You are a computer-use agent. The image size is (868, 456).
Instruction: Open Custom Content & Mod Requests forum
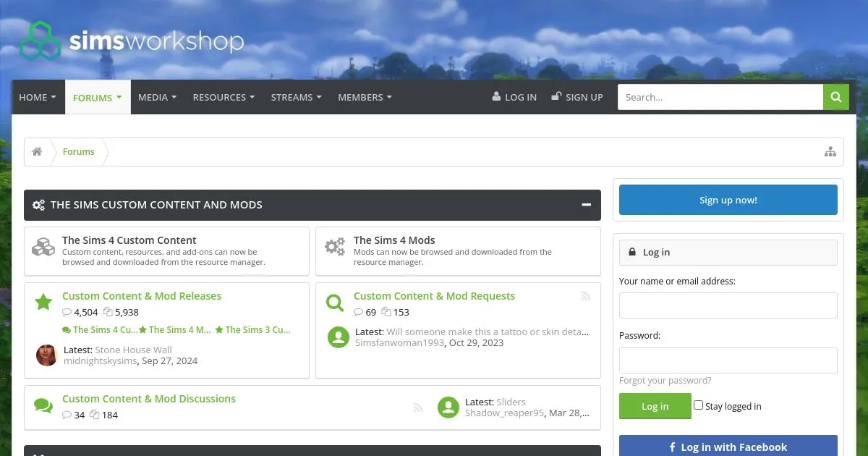(x=434, y=296)
